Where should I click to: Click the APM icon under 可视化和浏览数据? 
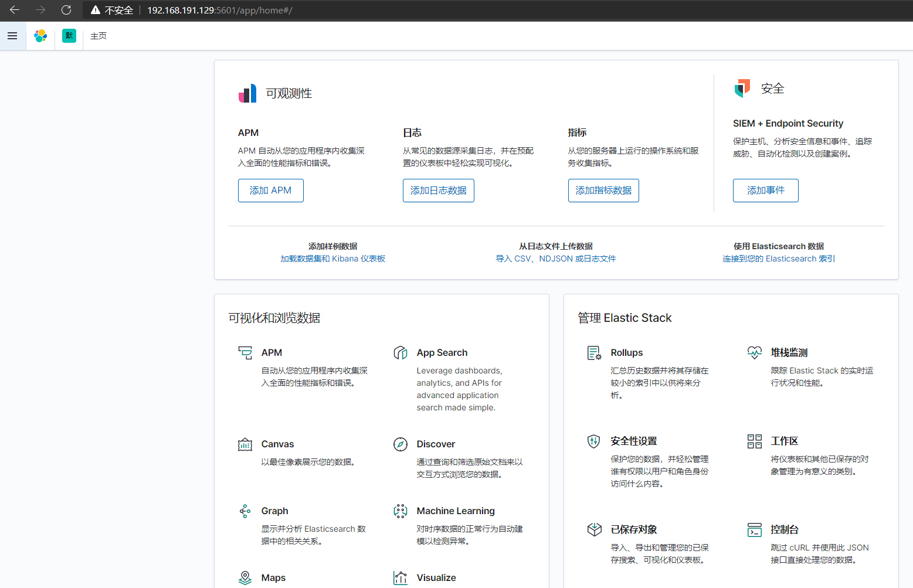[245, 352]
